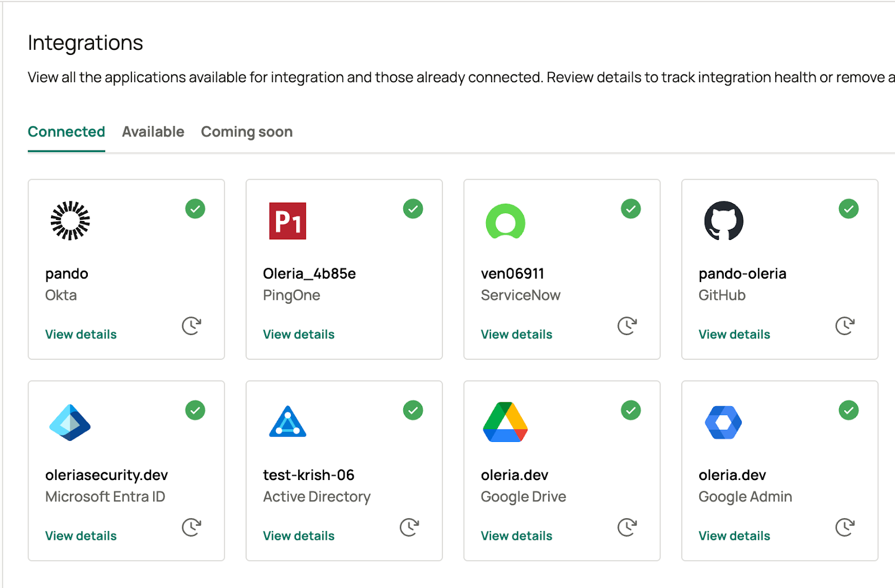View details for oleria.dev Google Drive

point(517,536)
